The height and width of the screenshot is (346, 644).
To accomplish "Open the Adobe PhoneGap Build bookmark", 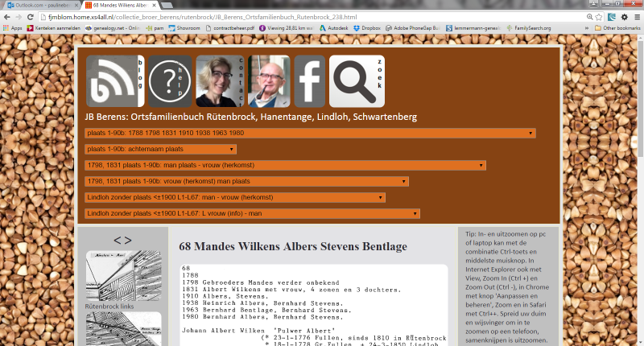I will click(413, 28).
